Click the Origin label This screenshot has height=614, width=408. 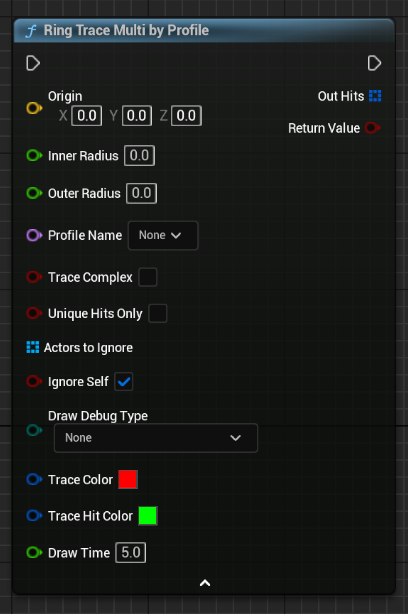click(65, 96)
